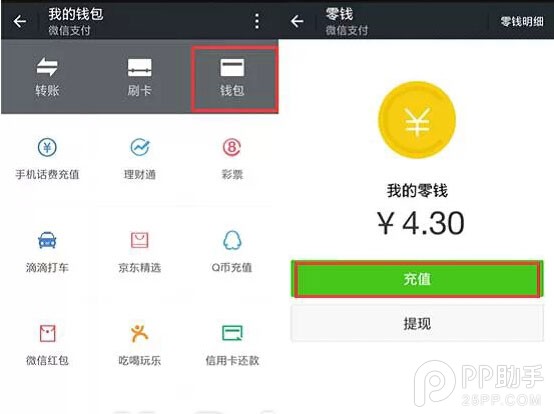Tap the green 充值 button
This screenshot has height=414, width=554.
tap(417, 279)
